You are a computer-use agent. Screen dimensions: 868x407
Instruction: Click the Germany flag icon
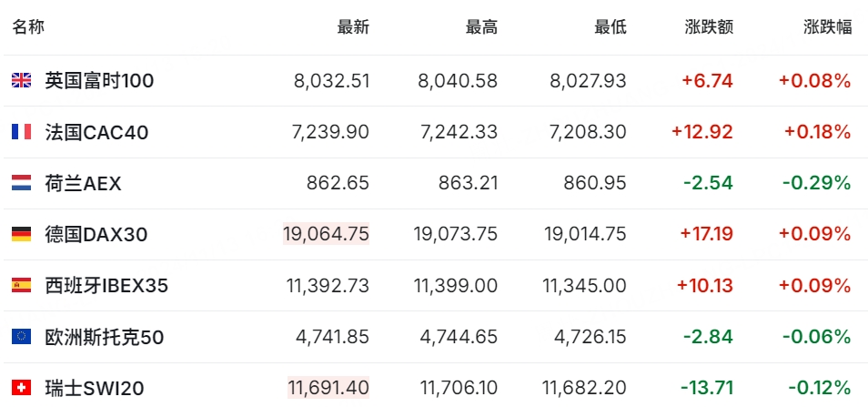21,234
